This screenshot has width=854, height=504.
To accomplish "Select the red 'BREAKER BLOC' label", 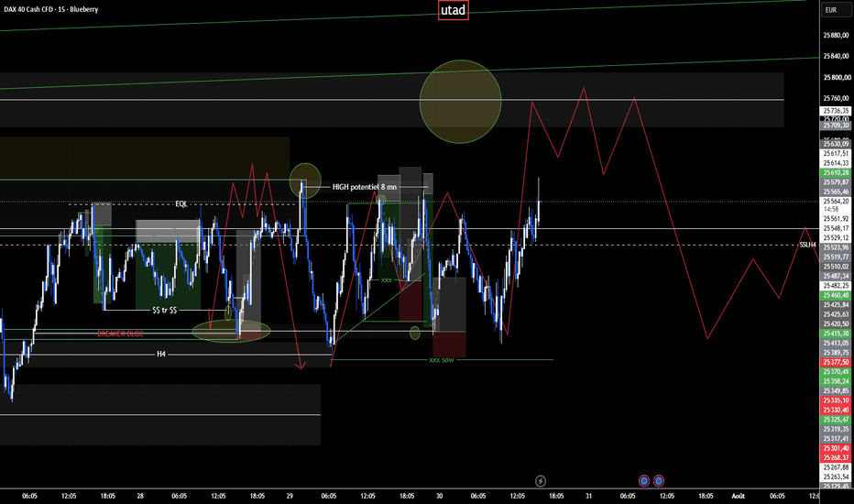I will [x=120, y=334].
